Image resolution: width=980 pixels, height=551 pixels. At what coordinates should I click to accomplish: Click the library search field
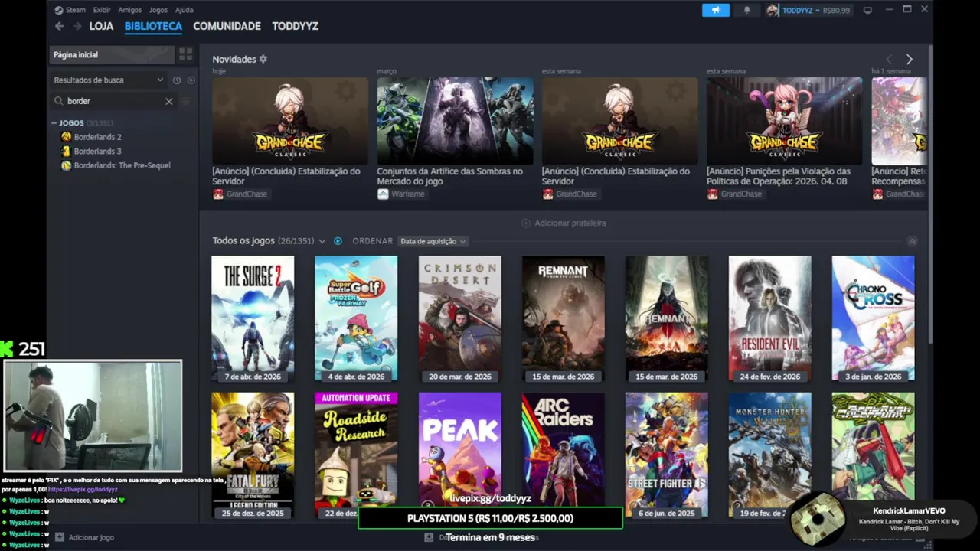pyautogui.click(x=115, y=101)
